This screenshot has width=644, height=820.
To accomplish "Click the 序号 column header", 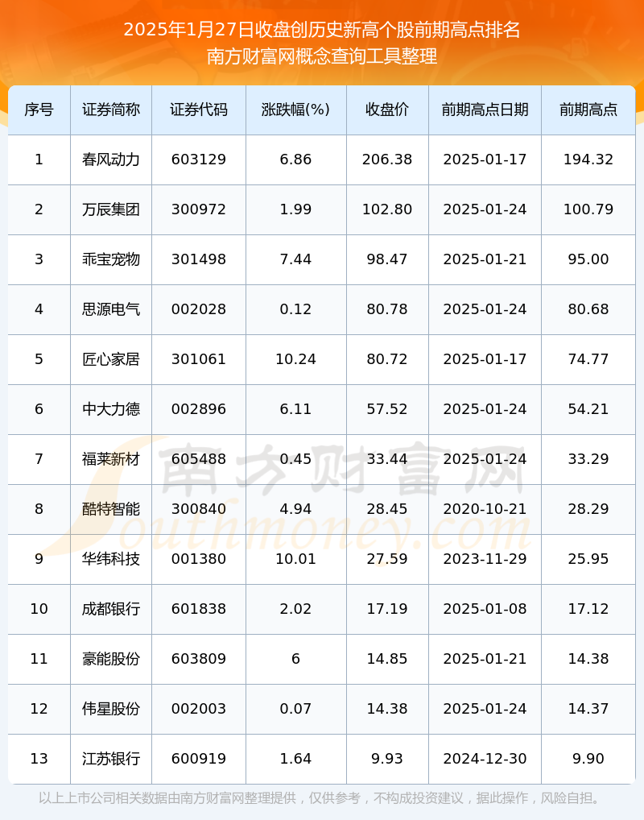I will coord(39,110).
